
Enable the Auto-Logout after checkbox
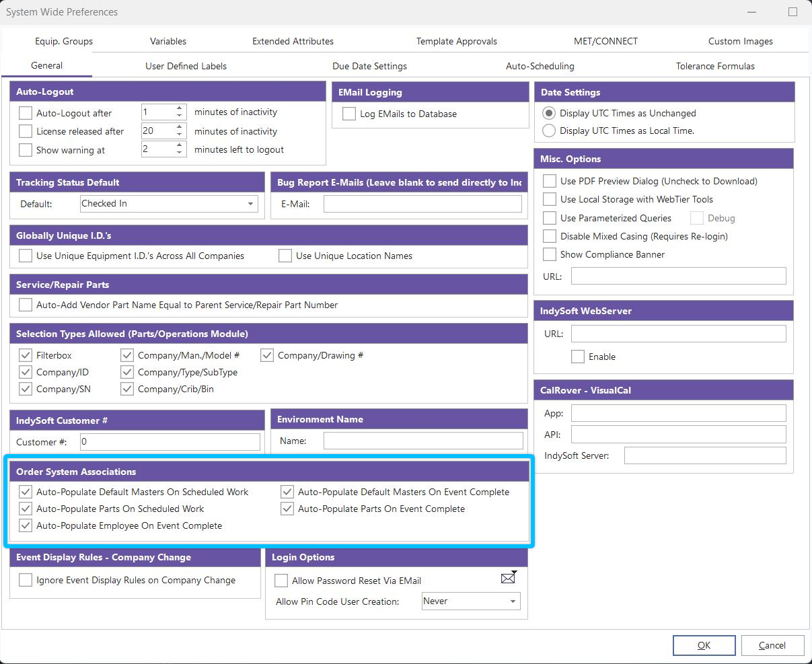[26, 113]
